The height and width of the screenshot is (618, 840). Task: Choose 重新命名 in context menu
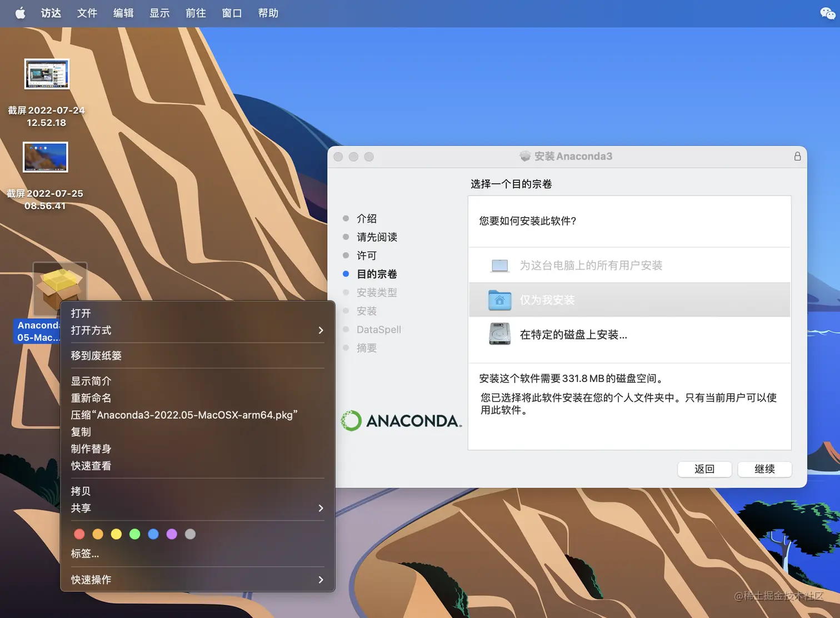(197, 398)
